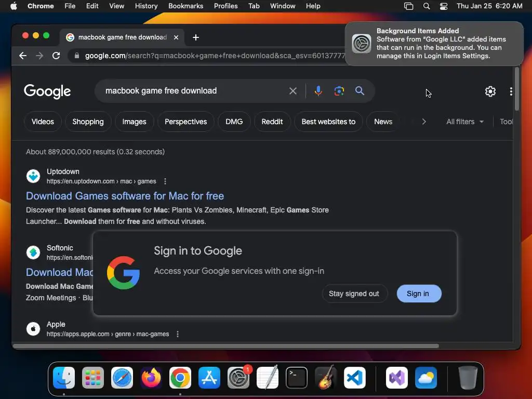Image resolution: width=532 pixels, height=399 pixels.
Task: Launch Safari from the Dock
Action: click(122, 378)
